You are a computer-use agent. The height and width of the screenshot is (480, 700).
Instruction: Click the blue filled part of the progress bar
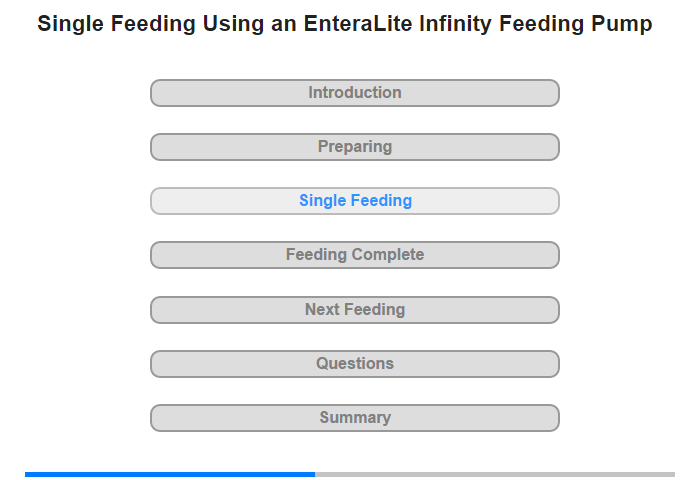170,474
